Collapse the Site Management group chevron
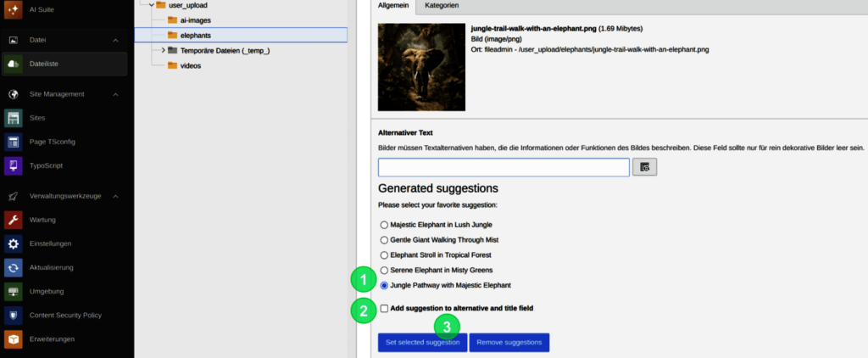The height and width of the screenshot is (358, 868). [x=115, y=94]
